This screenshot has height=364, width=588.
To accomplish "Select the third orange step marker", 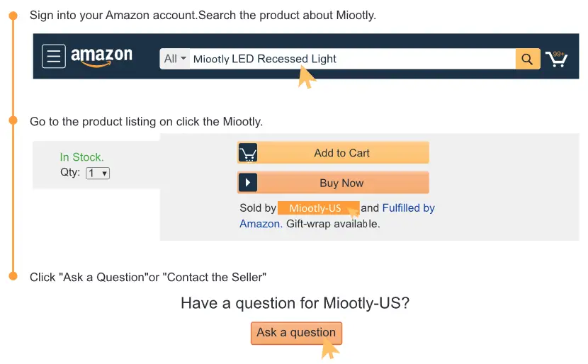I will (13, 276).
